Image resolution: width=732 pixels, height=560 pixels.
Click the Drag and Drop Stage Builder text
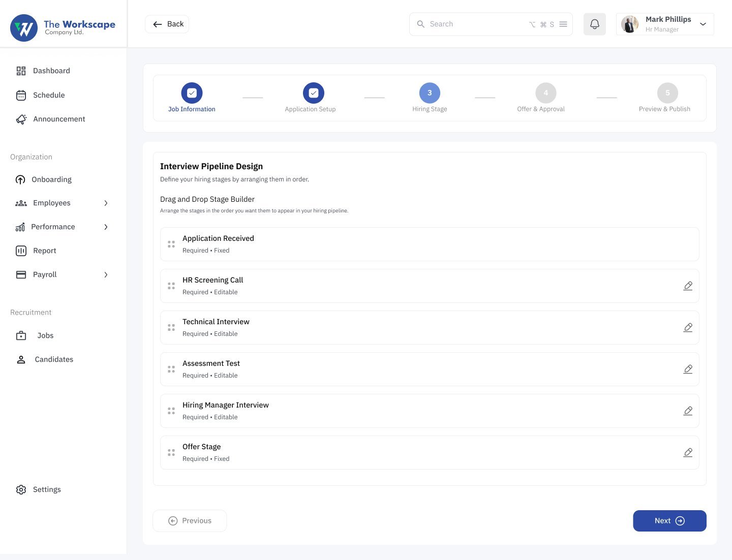(x=207, y=199)
